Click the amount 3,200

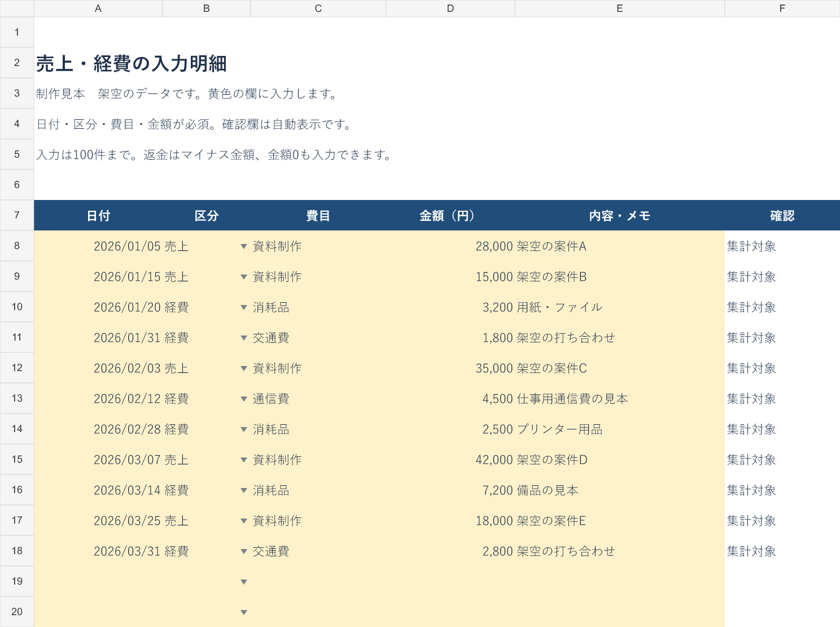(x=498, y=307)
